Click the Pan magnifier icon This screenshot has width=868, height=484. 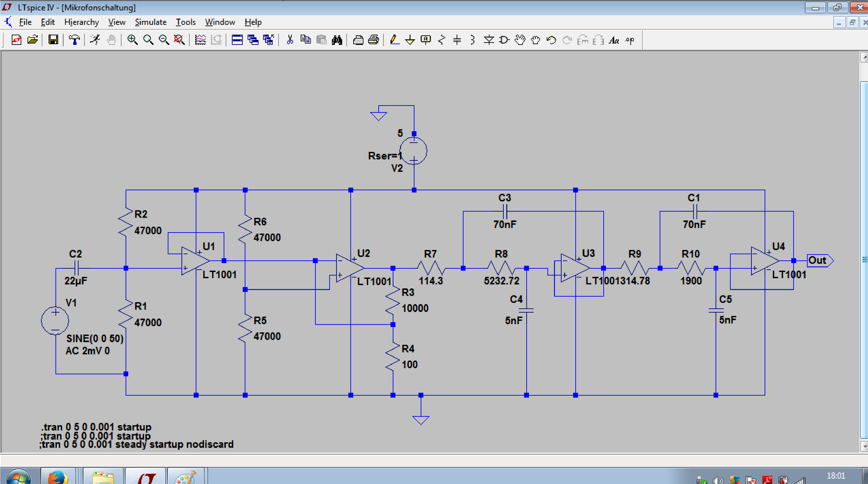(x=148, y=40)
